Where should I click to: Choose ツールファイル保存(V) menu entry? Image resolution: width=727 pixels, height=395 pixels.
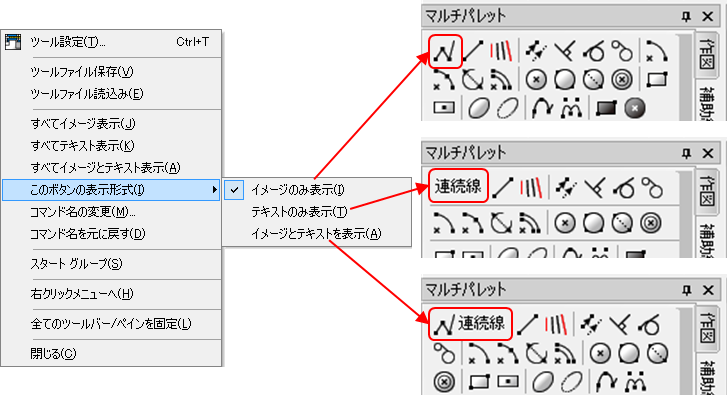click(111, 72)
